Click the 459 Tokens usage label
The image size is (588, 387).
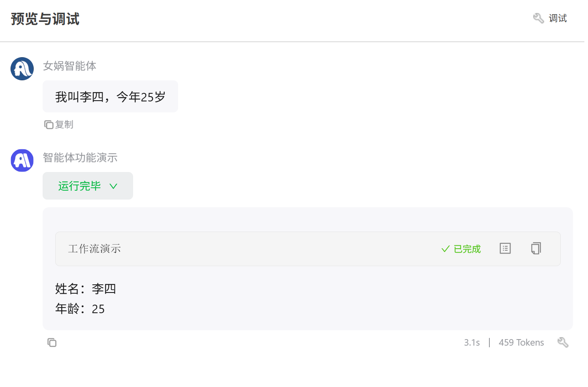click(521, 343)
